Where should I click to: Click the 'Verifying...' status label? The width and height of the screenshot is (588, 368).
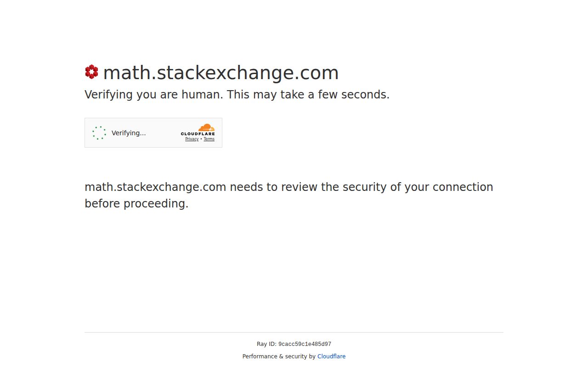tap(129, 133)
